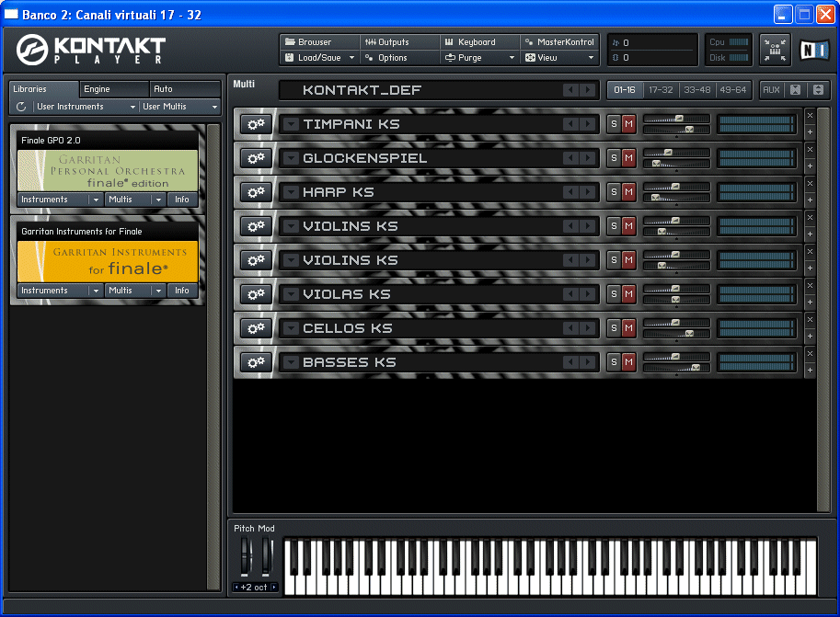Image resolution: width=840 pixels, height=617 pixels.
Task: Open the User Instruments dropdown
Action: tap(86, 107)
